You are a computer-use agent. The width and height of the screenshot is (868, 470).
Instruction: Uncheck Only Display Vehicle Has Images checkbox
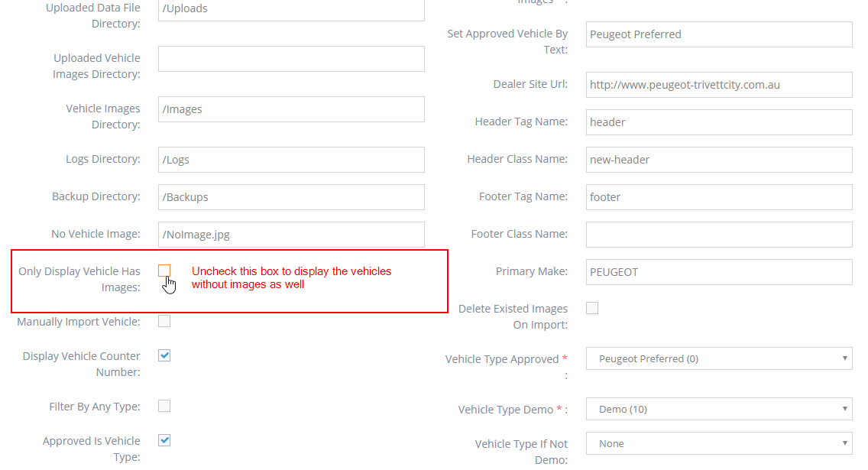pos(164,271)
